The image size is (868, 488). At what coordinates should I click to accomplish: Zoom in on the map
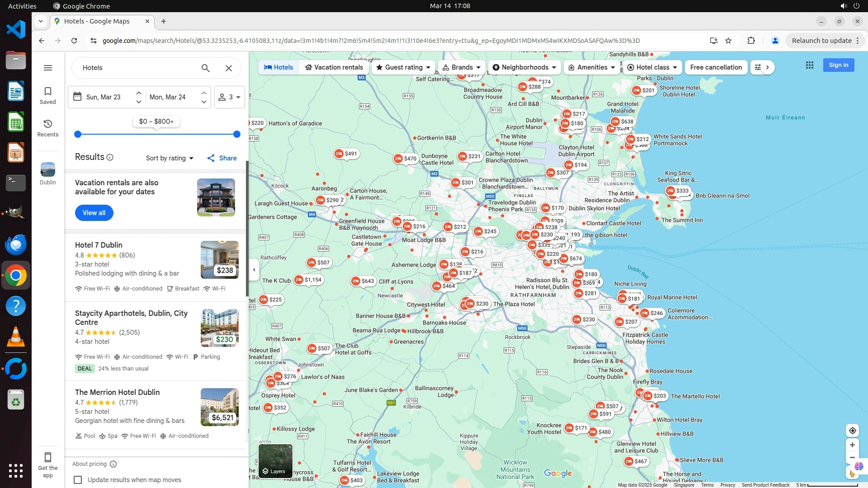coord(852,445)
